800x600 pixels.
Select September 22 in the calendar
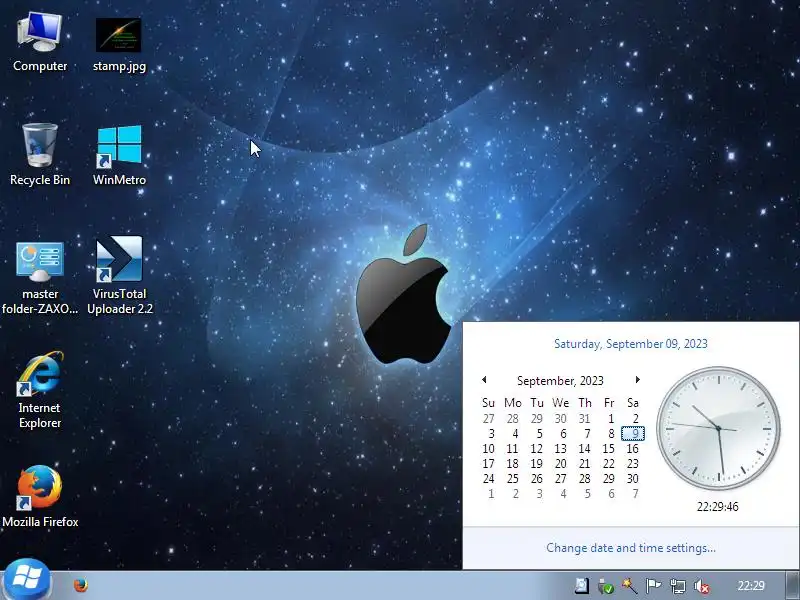[x=609, y=464]
